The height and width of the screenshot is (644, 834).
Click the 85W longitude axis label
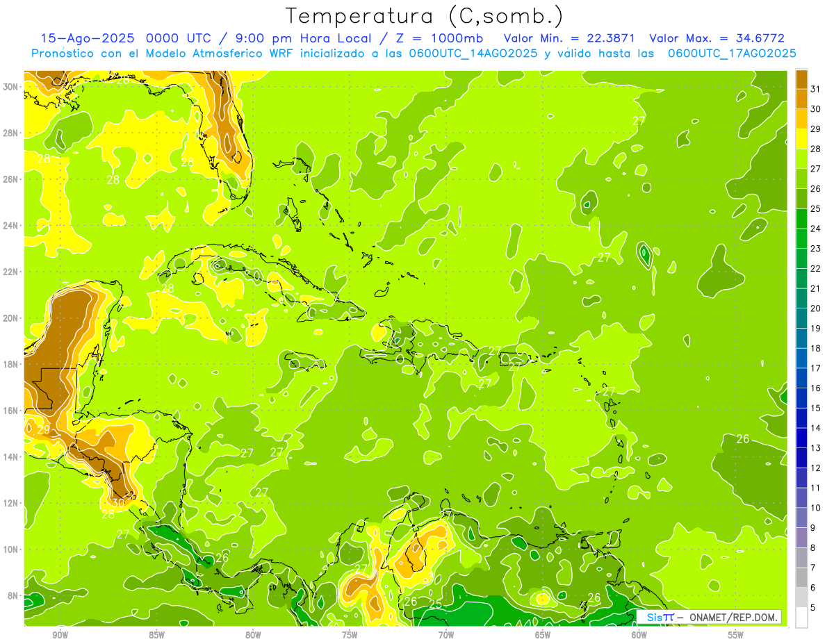click(x=156, y=635)
